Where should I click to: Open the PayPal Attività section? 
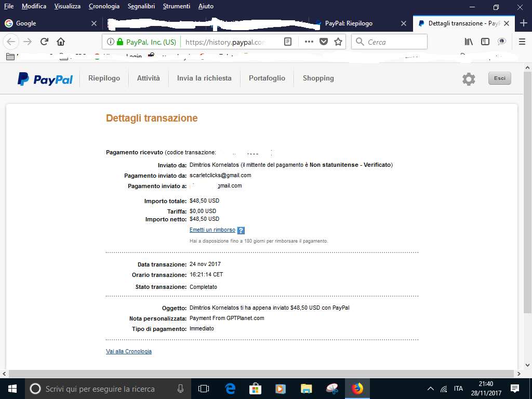coord(148,78)
